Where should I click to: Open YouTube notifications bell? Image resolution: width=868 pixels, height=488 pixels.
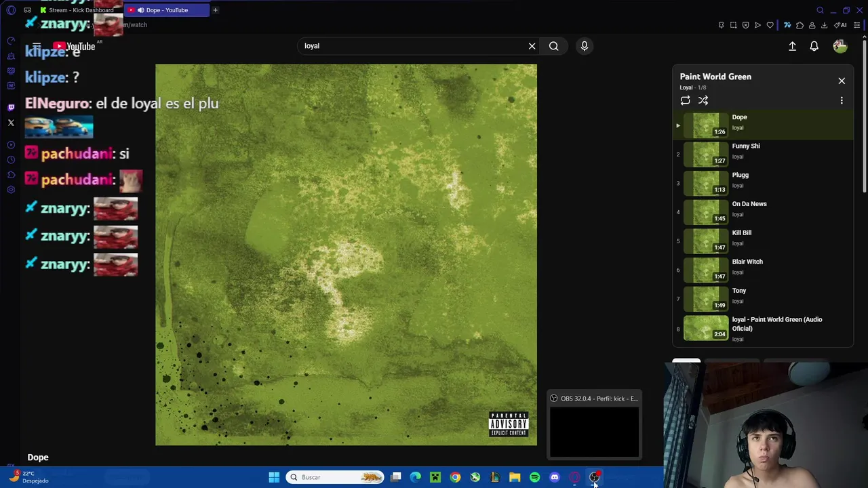(814, 46)
